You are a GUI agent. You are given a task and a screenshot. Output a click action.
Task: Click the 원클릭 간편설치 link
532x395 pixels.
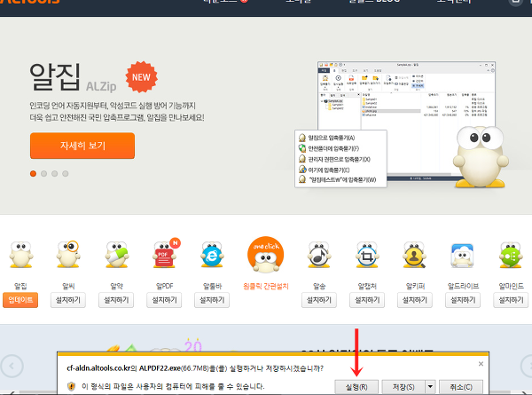click(x=266, y=287)
